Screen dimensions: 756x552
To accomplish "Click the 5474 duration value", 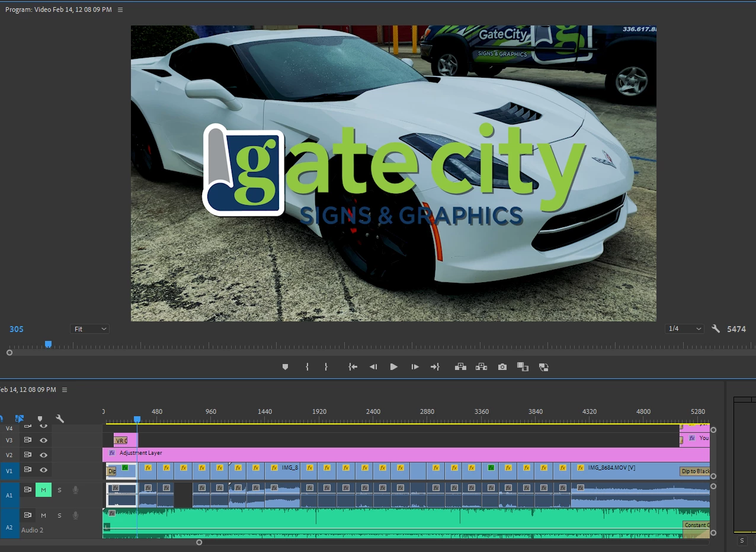I will (x=736, y=329).
